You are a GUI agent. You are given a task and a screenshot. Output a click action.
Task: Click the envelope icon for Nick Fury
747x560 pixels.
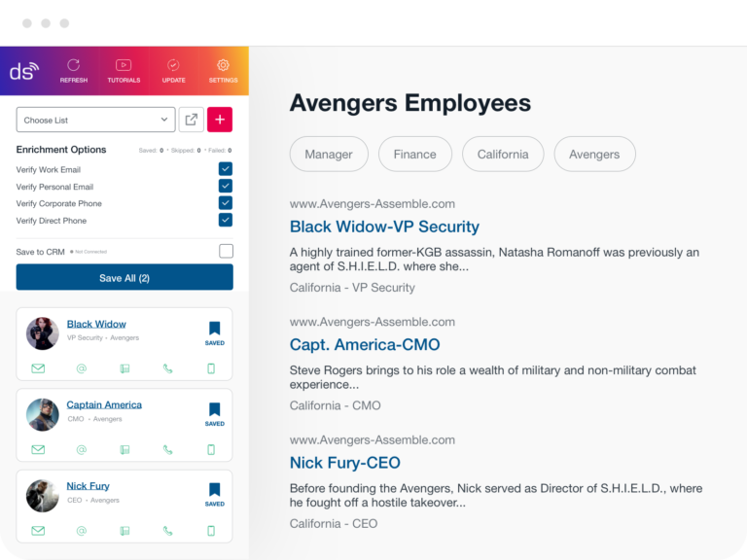tap(38, 531)
